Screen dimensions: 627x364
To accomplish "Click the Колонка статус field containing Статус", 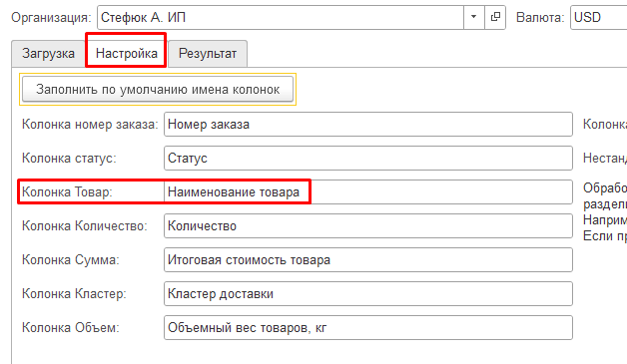I will (x=367, y=159).
